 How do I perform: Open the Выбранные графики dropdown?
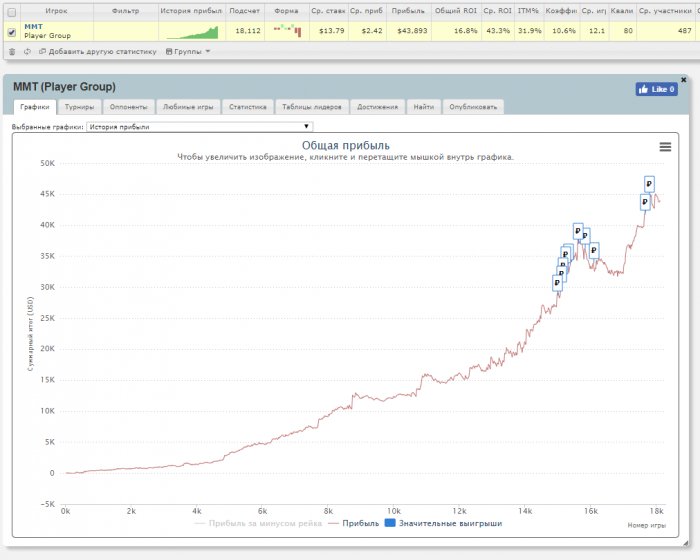pos(200,127)
